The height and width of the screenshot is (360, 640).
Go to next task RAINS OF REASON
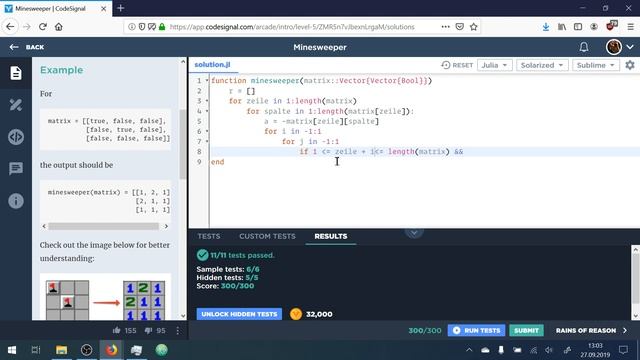pyautogui.click(x=591, y=330)
